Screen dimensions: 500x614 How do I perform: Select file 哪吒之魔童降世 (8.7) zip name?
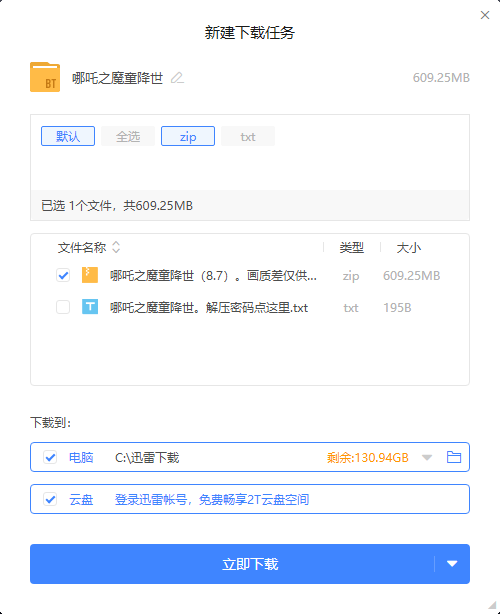point(213,276)
